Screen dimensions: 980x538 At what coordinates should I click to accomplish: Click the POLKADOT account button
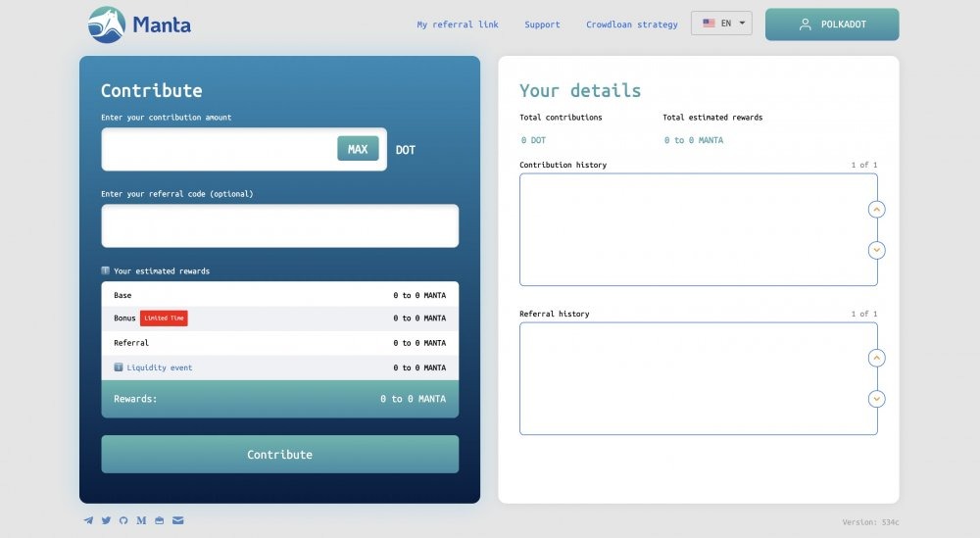click(832, 24)
